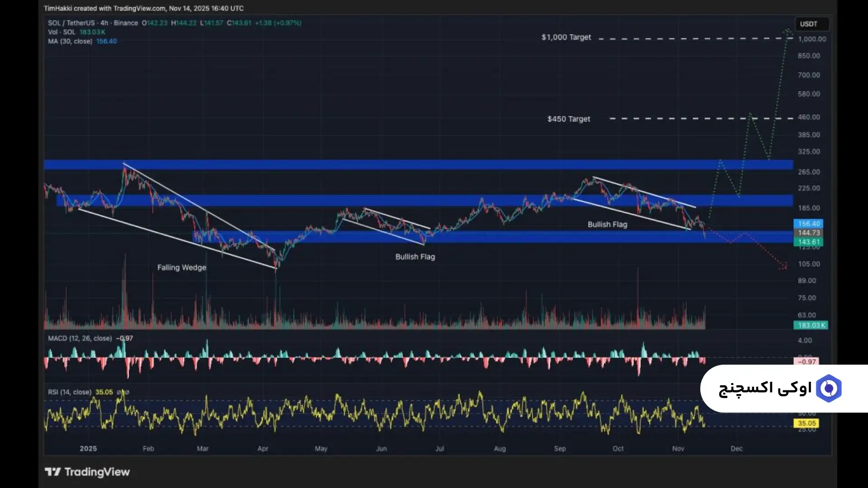Click the green volume 183.03K axis tag
Image resolution: width=868 pixels, height=488 pixels.
811,325
